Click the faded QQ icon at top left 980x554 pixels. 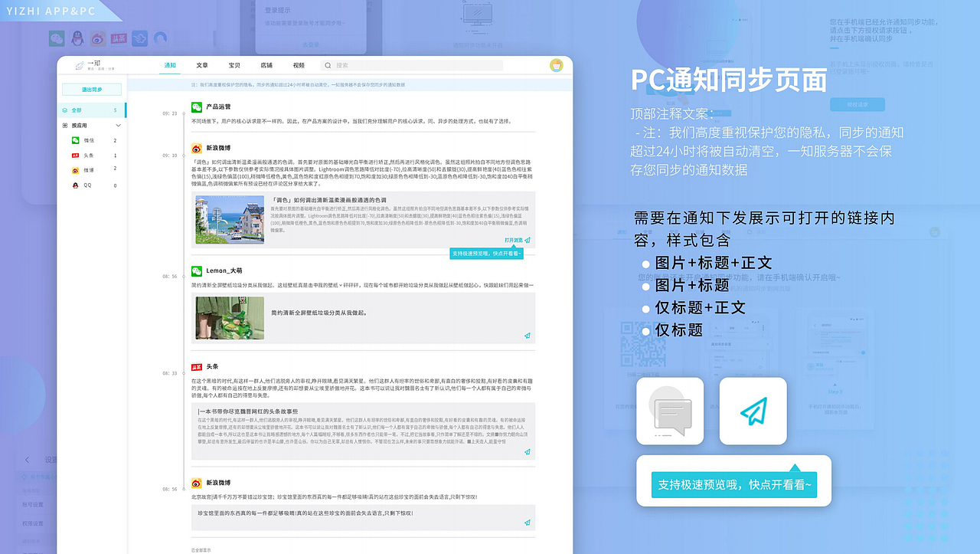(77, 38)
